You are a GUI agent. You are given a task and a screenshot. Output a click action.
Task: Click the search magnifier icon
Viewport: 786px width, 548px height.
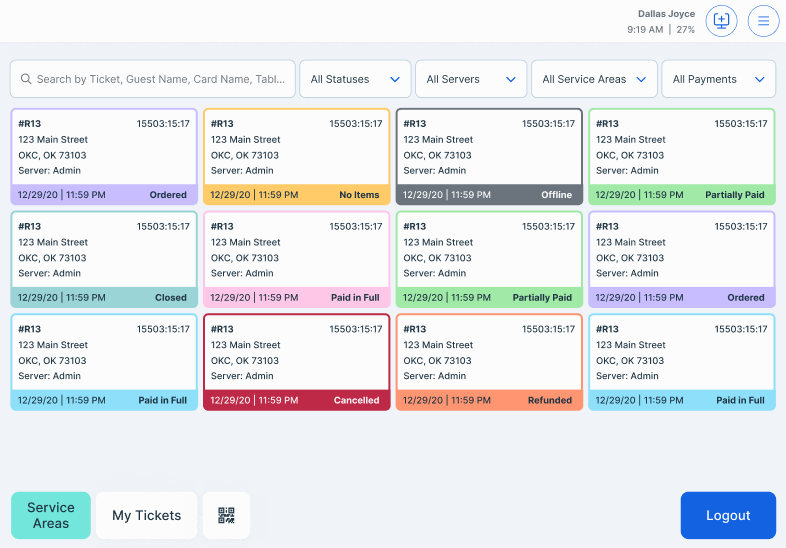pos(26,79)
